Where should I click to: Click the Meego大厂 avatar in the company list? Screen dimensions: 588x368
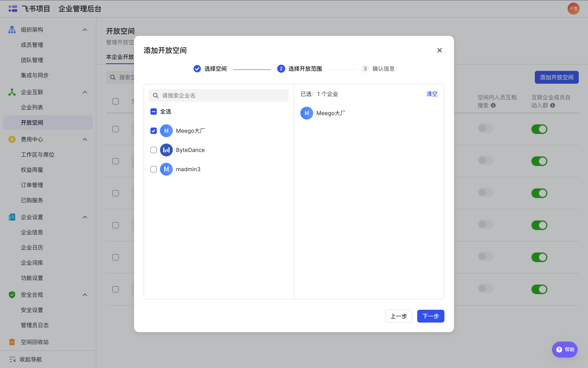pos(166,131)
